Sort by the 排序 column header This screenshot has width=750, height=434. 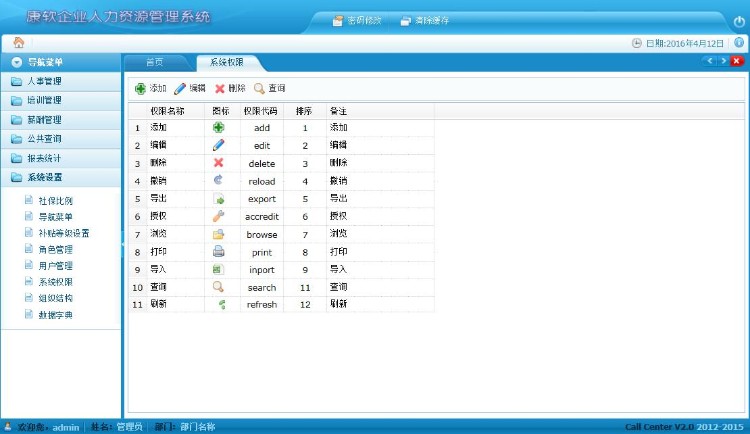(x=304, y=111)
